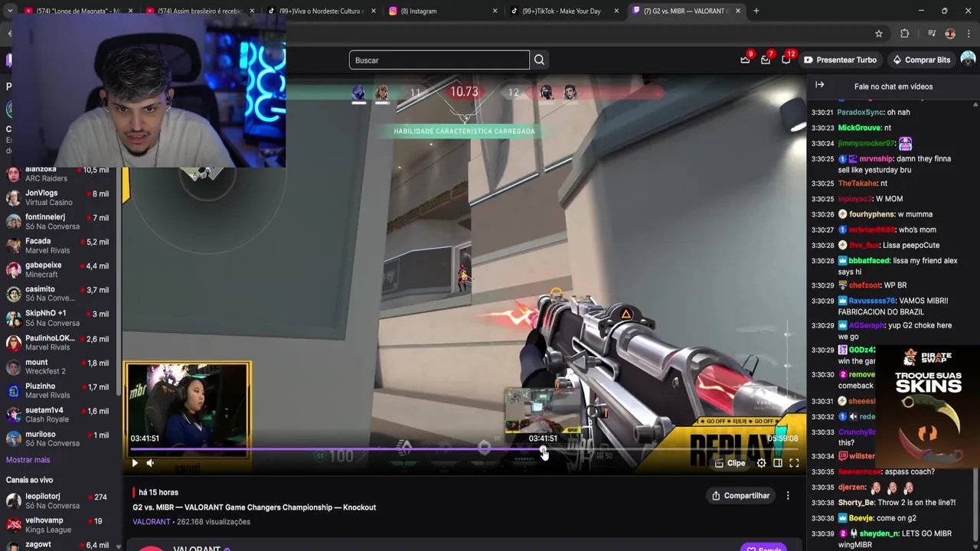Collapse the chat panel arrow
The width and height of the screenshot is (980, 551).
pyautogui.click(x=819, y=85)
